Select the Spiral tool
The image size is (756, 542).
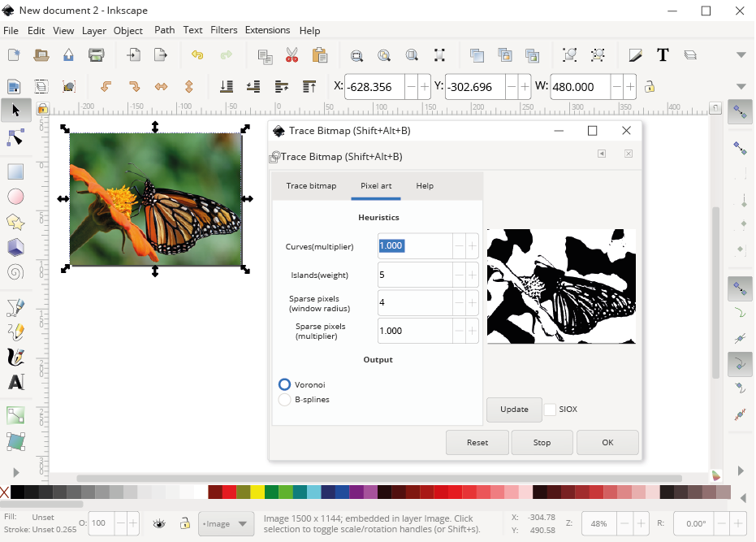tap(15, 272)
